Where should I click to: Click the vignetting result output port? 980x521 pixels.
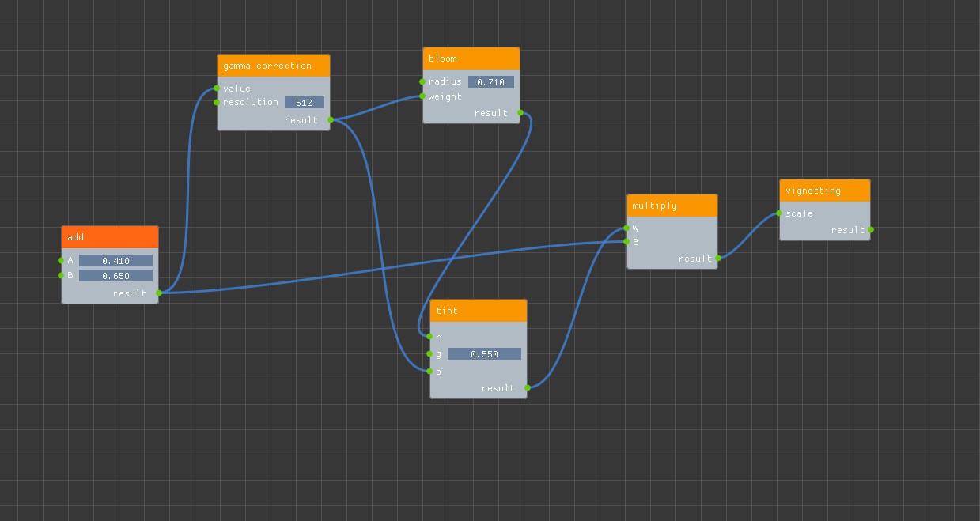870,230
